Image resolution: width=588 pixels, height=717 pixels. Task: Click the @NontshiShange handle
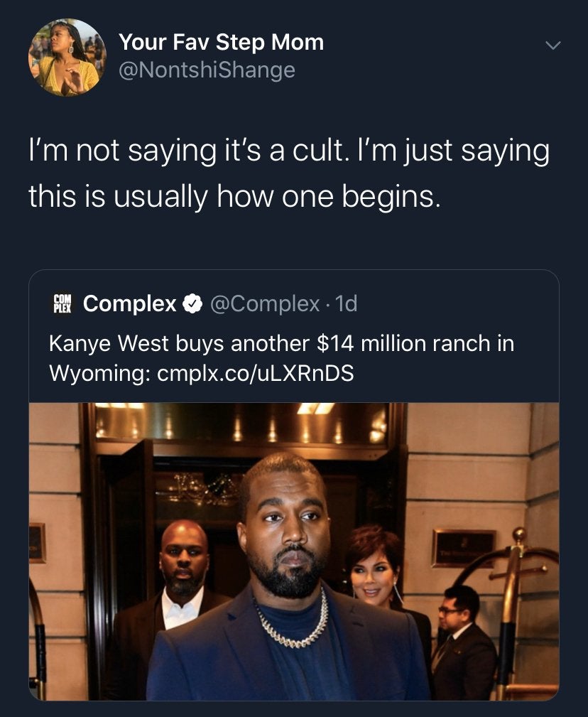(x=207, y=70)
